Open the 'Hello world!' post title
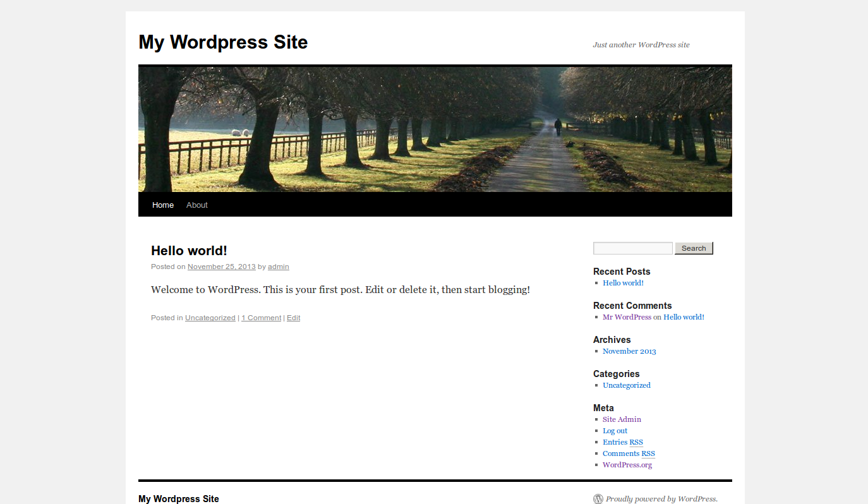Viewport: 868px width, 504px height. [x=189, y=251]
